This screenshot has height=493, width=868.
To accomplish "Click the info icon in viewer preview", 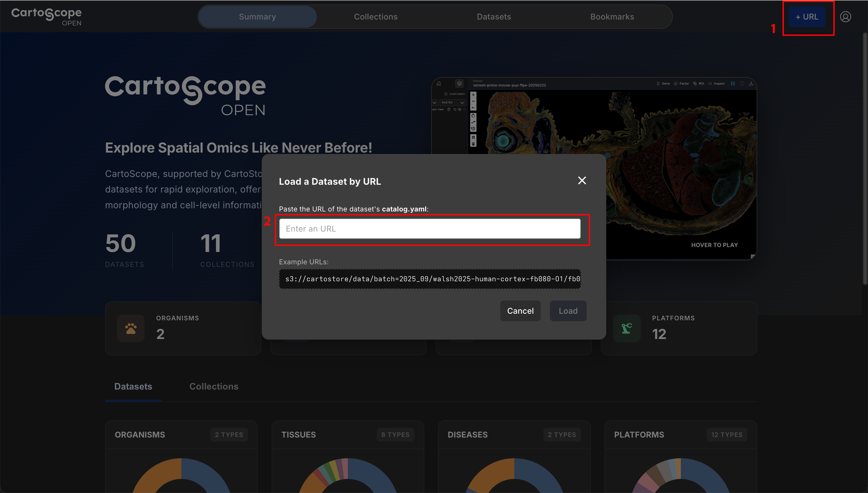I will [x=742, y=84].
